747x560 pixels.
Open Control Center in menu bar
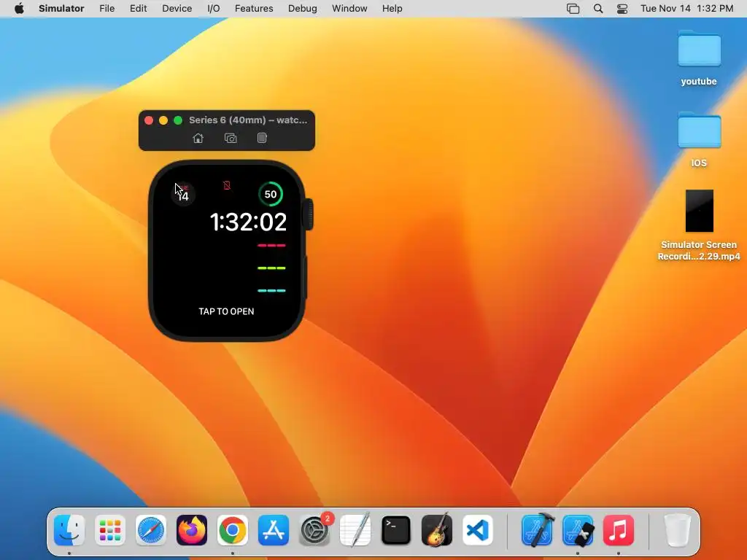622,9
